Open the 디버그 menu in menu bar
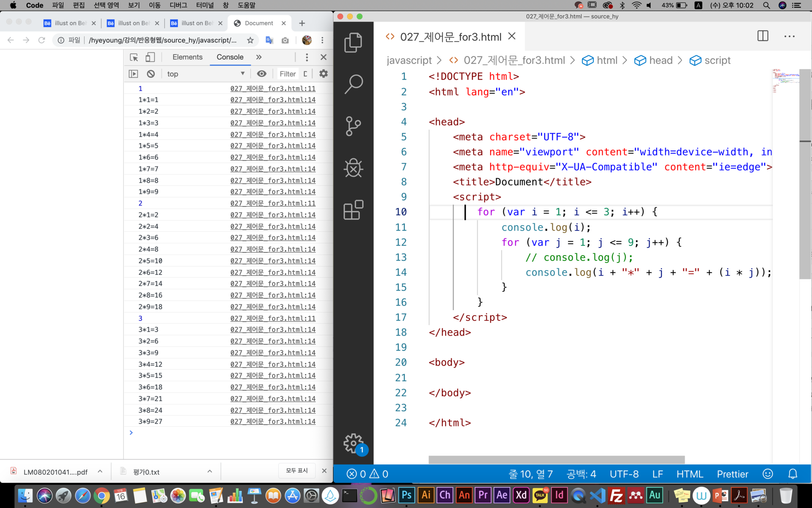The image size is (812, 508). (178, 5)
